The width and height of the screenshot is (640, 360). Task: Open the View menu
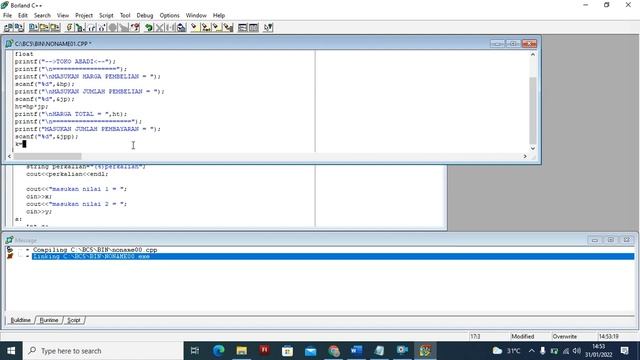(62, 15)
